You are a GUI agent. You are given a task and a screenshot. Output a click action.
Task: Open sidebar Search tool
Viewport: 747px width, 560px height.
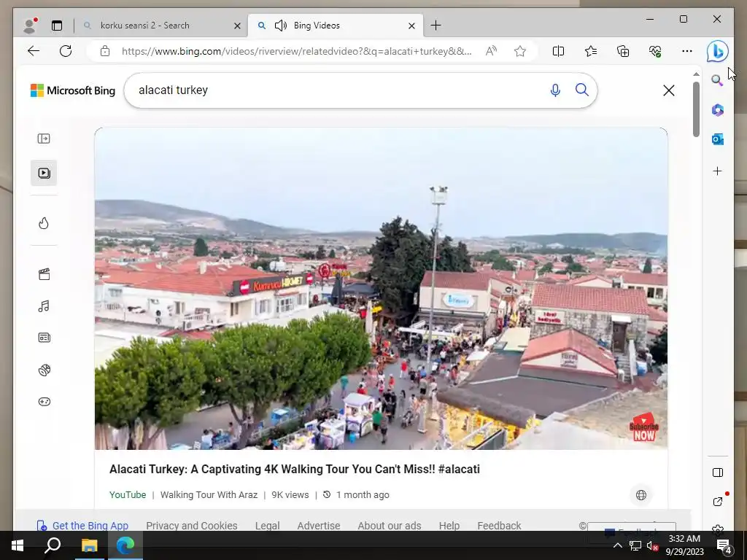(718, 80)
